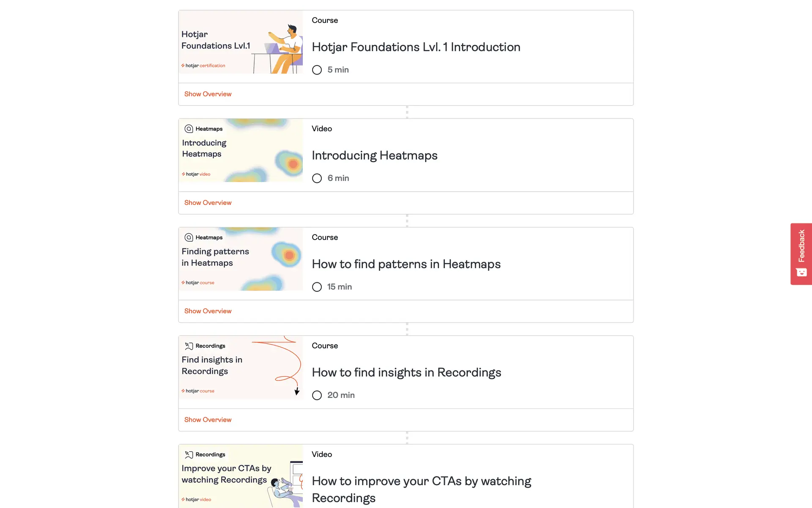Click Heatmaps icon on Introducing Heatmaps thumbnail
Image resolution: width=812 pixels, height=508 pixels.
pos(189,129)
